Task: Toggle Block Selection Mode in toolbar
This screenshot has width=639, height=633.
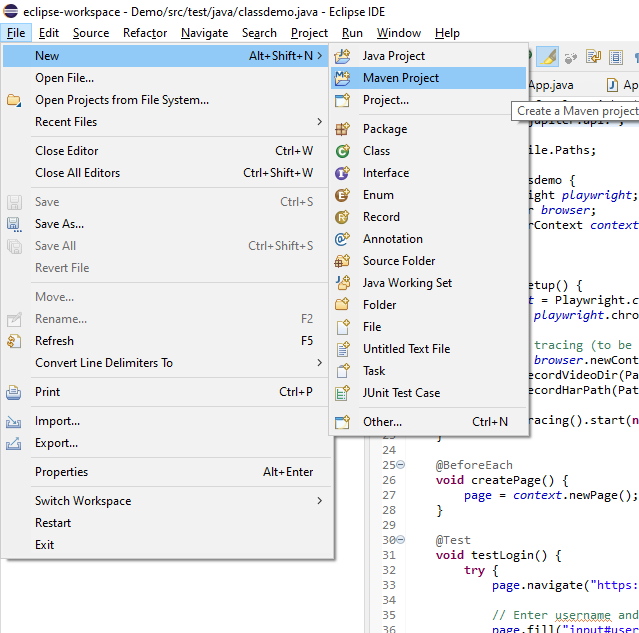Action: coord(616,57)
